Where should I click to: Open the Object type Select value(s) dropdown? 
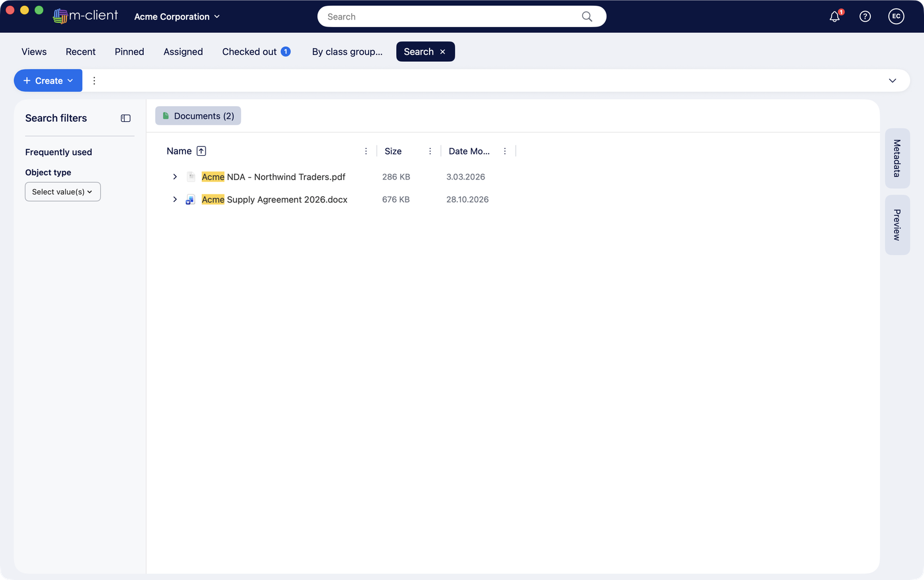point(63,192)
